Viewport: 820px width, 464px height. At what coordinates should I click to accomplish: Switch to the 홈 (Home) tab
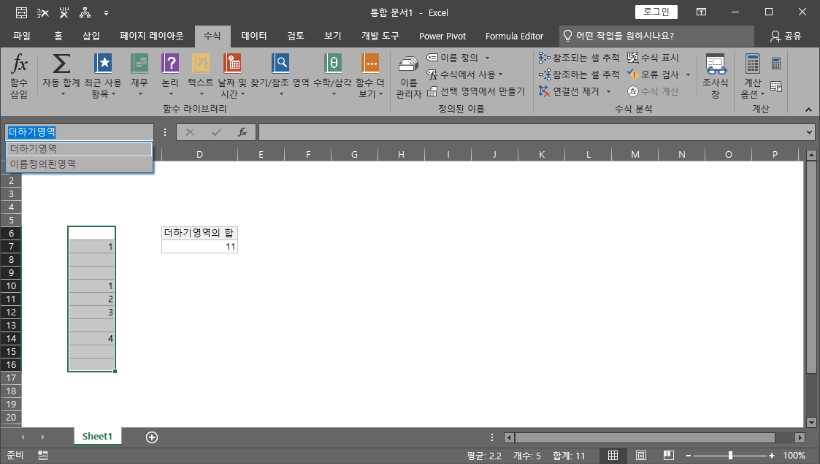coord(58,36)
